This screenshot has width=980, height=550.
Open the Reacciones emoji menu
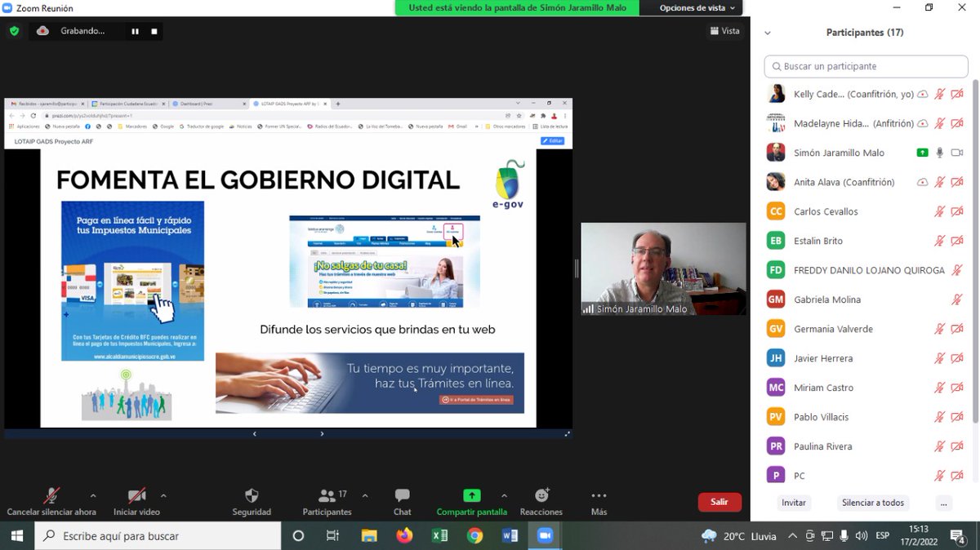tap(541, 502)
